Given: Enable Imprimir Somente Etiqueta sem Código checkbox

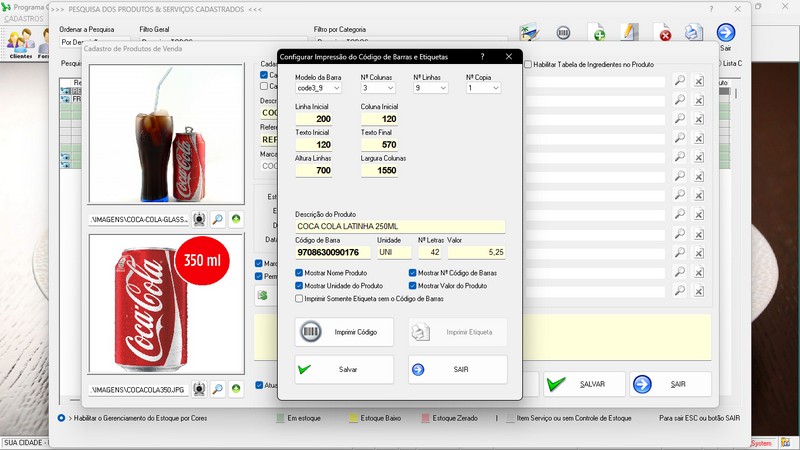Looking at the screenshot, I should coord(300,298).
